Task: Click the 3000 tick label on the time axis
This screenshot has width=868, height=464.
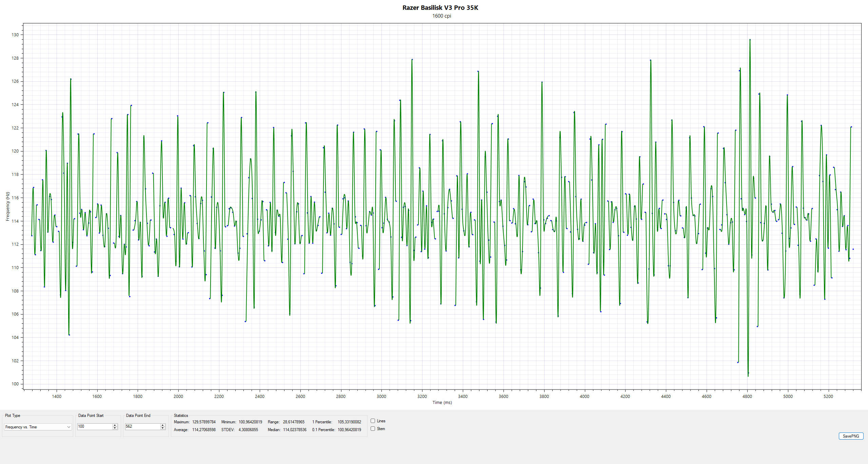Action: pyautogui.click(x=381, y=396)
